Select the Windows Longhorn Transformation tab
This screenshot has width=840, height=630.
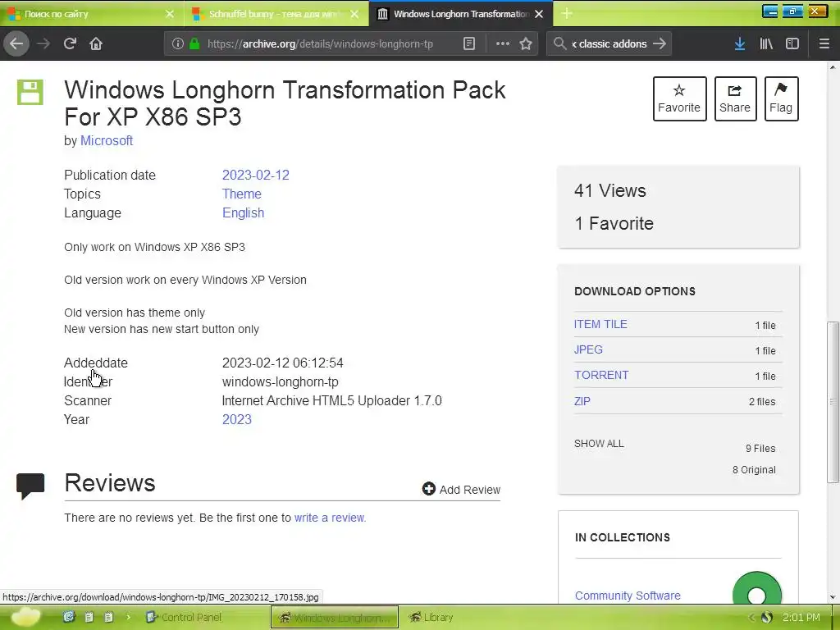click(461, 14)
